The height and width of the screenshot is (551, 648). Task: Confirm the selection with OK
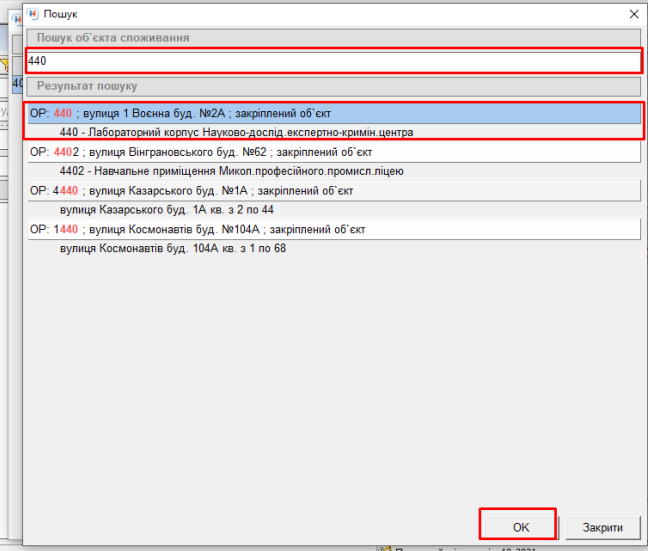coord(518,527)
